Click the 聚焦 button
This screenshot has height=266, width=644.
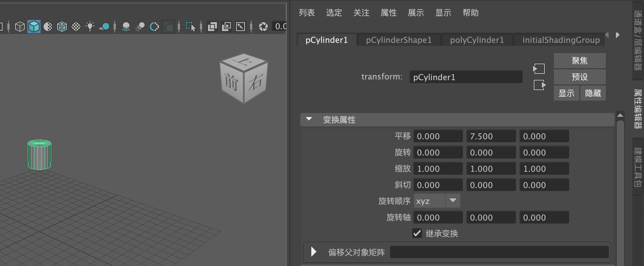[579, 61]
